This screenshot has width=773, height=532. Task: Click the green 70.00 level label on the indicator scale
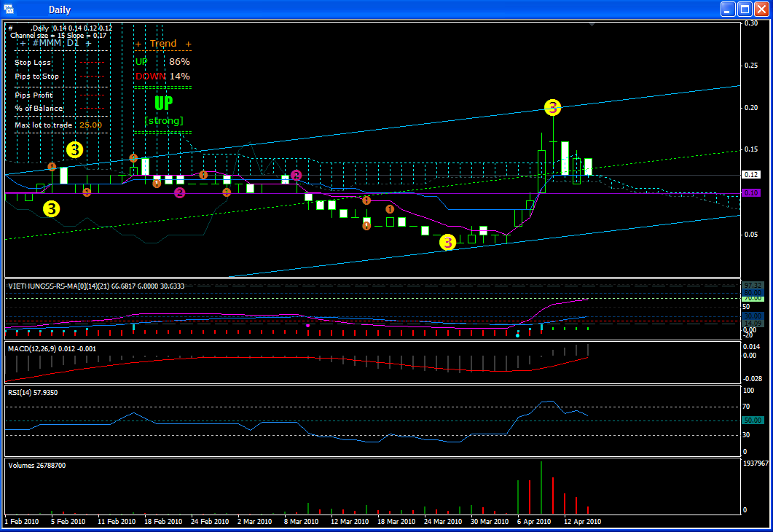tap(753, 299)
